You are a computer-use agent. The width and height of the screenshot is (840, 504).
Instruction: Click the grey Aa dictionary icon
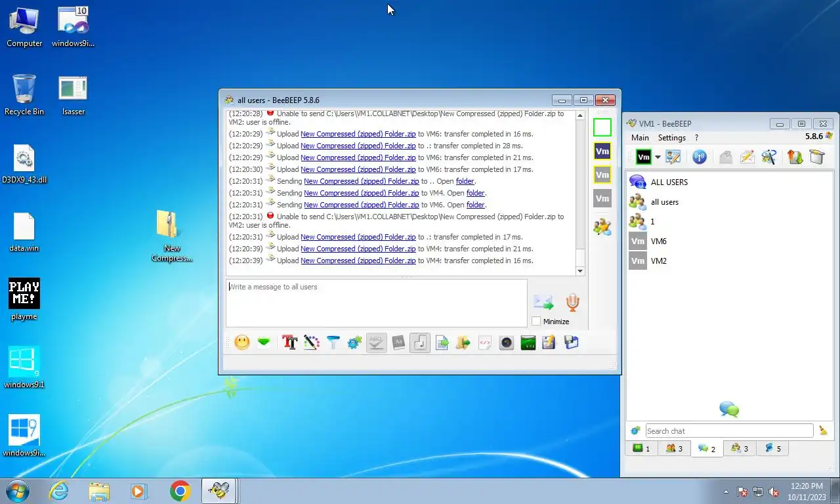pos(398,343)
